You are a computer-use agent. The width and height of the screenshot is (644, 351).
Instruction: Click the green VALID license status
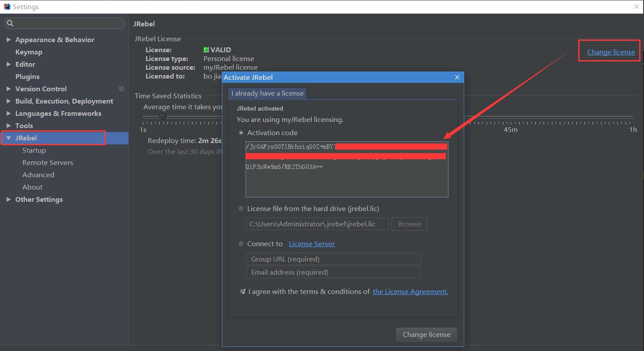(x=217, y=50)
